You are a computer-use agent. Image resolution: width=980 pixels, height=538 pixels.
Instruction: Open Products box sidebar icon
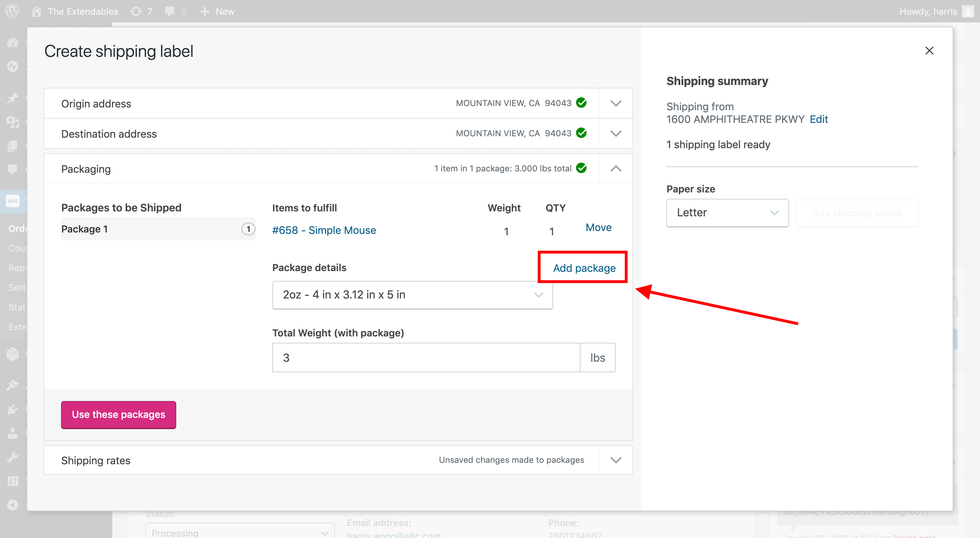[x=13, y=354]
